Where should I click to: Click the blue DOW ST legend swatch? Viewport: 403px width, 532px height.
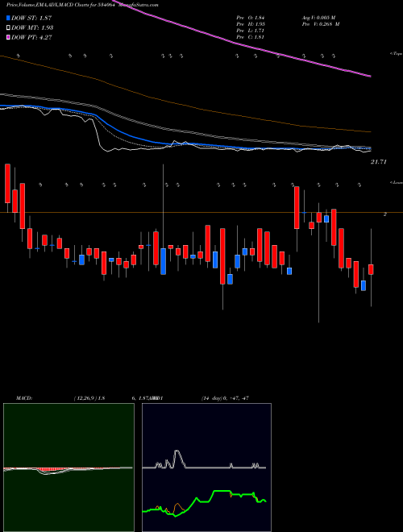[9, 18]
